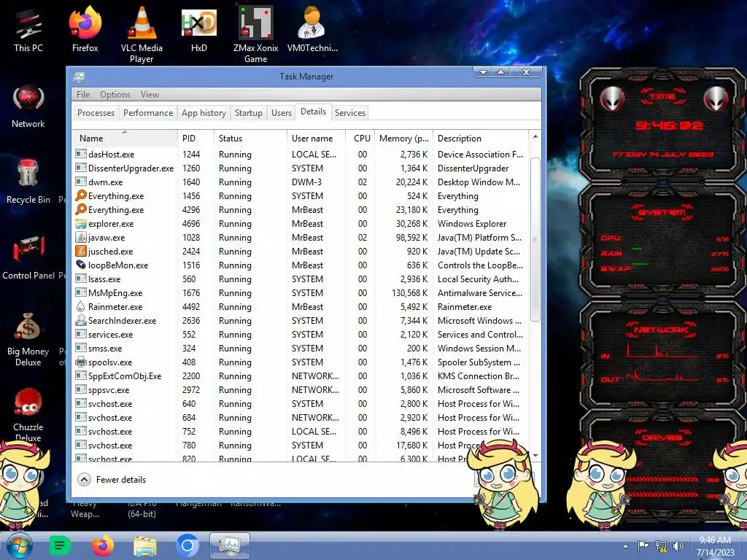Open the Recycle Bin
This screenshot has height=560, width=747.
pos(28,182)
